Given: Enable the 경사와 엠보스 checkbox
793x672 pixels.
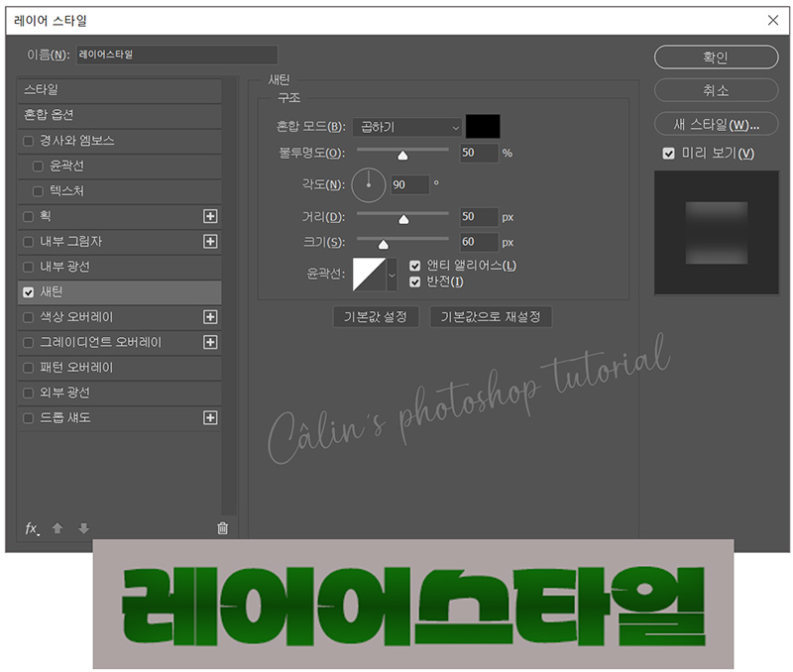Looking at the screenshot, I should pyautogui.click(x=29, y=141).
